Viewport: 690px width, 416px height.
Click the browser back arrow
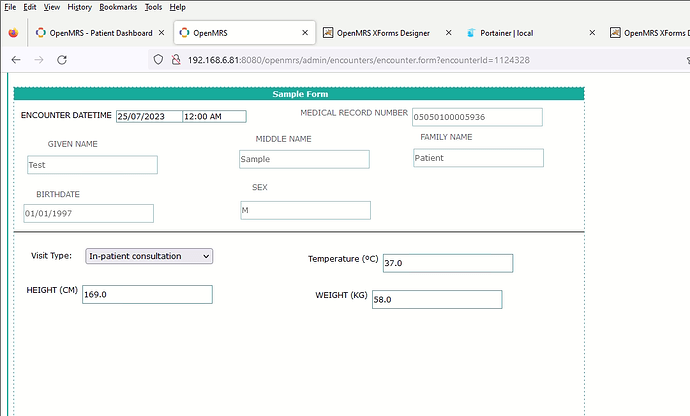[15, 60]
